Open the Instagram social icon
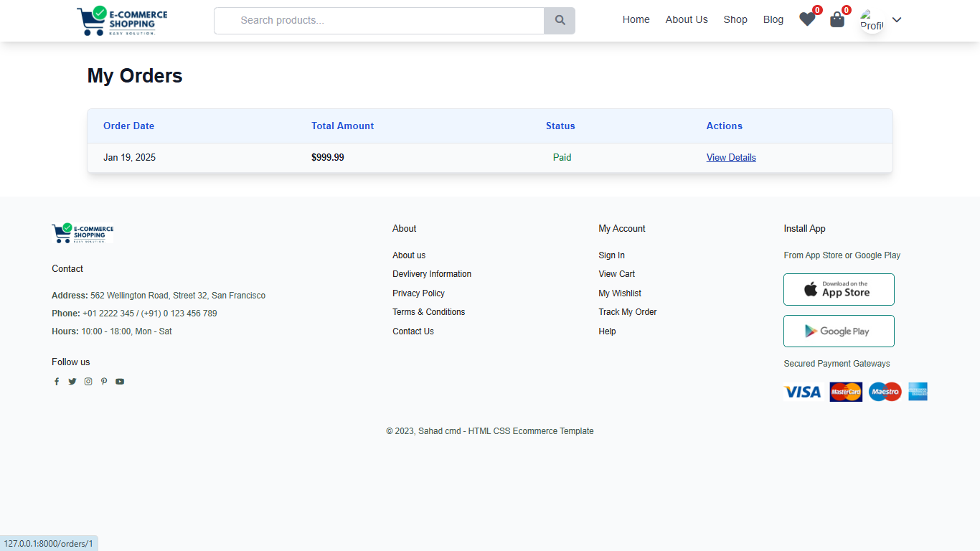Image resolution: width=980 pixels, height=551 pixels. pyautogui.click(x=88, y=382)
